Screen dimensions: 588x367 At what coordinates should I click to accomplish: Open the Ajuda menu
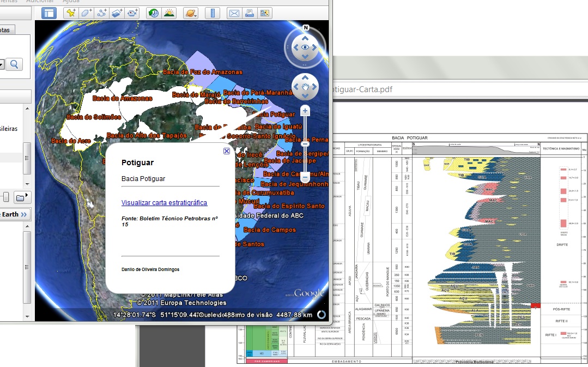coord(71,1)
